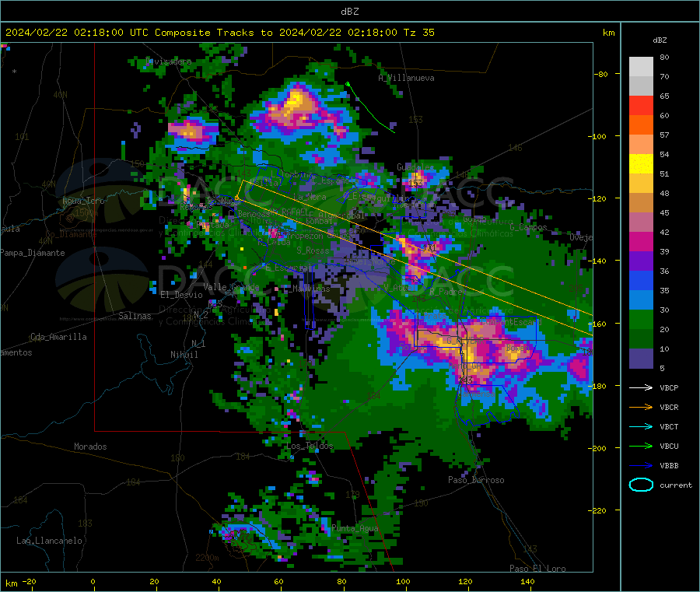Click the '-80' km tick on right axis

pos(600,74)
